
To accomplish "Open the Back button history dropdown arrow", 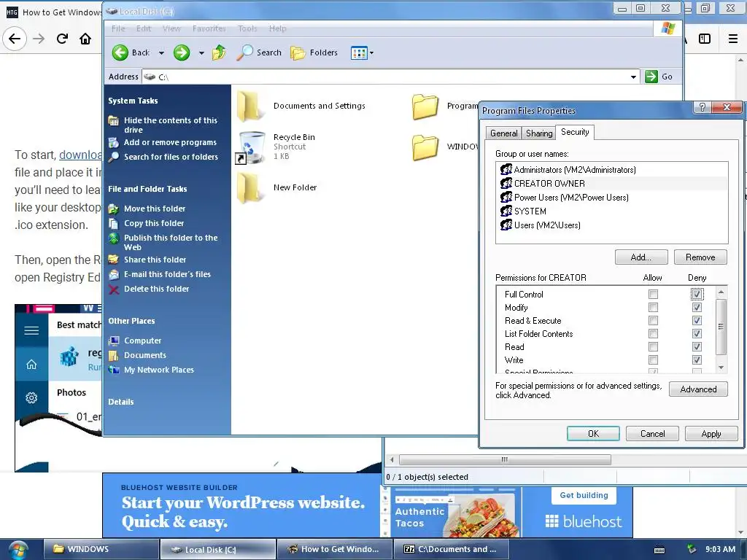I will (x=161, y=52).
